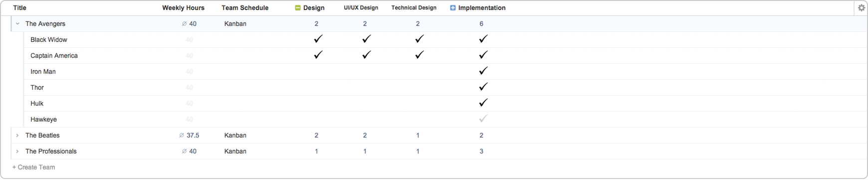Click the Create Team link

[33, 168]
